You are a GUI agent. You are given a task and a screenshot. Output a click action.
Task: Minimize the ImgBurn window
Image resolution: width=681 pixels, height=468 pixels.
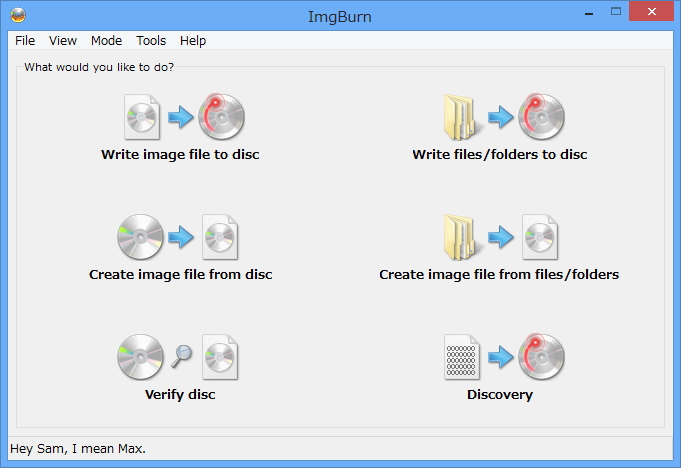589,13
